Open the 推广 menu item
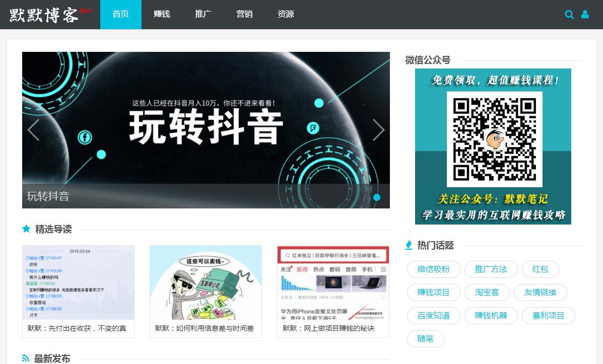The image size is (603, 364). (x=203, y=15)
